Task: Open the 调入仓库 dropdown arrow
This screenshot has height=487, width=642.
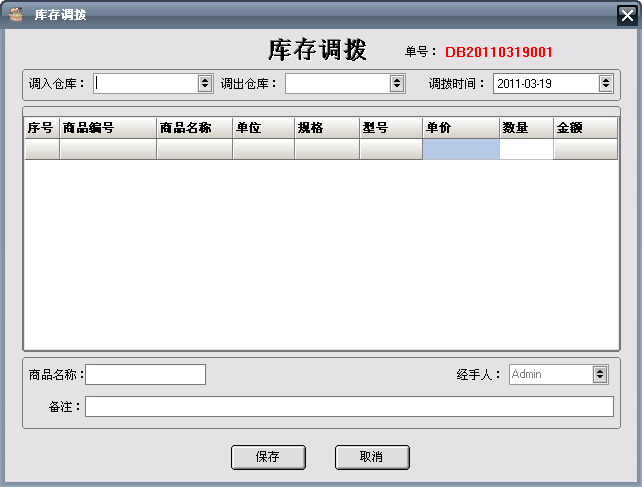Action: click(x=205, y=84)
